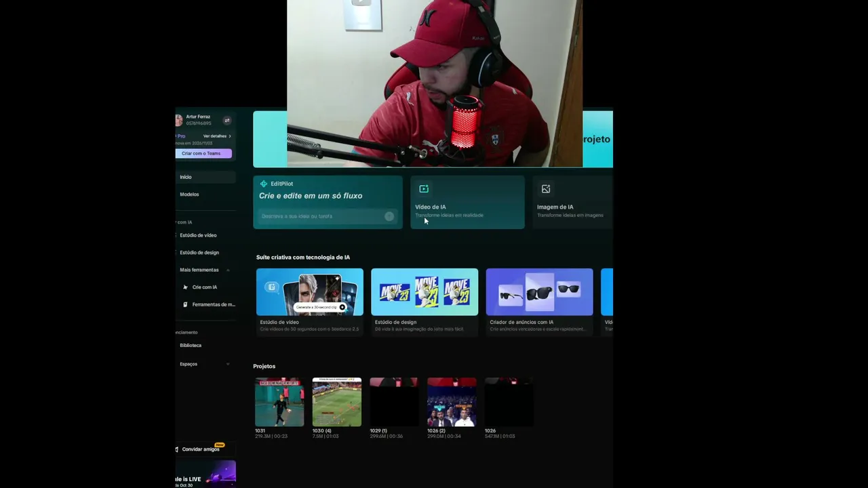Viewport: 868px width, 488px height.
Task: Click the Pro plan label
Action: [x=180, y=136]
